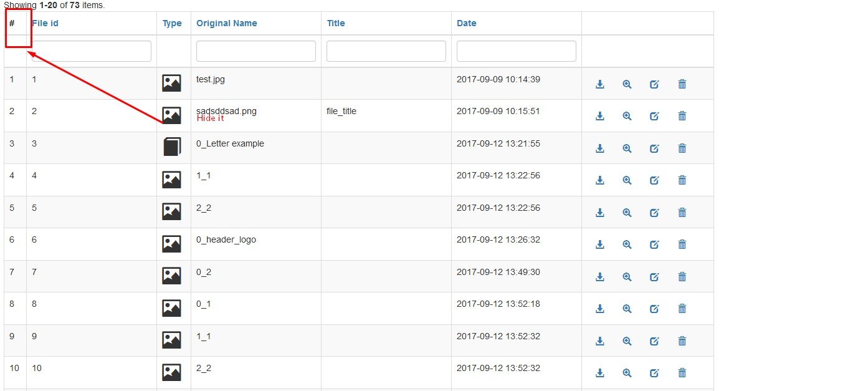
Task: Download the file in row 4
Action: (x=600, y=180)
